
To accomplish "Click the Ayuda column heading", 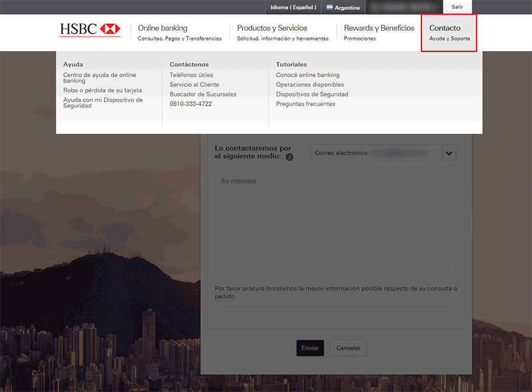I will click(x=73, y=64).
